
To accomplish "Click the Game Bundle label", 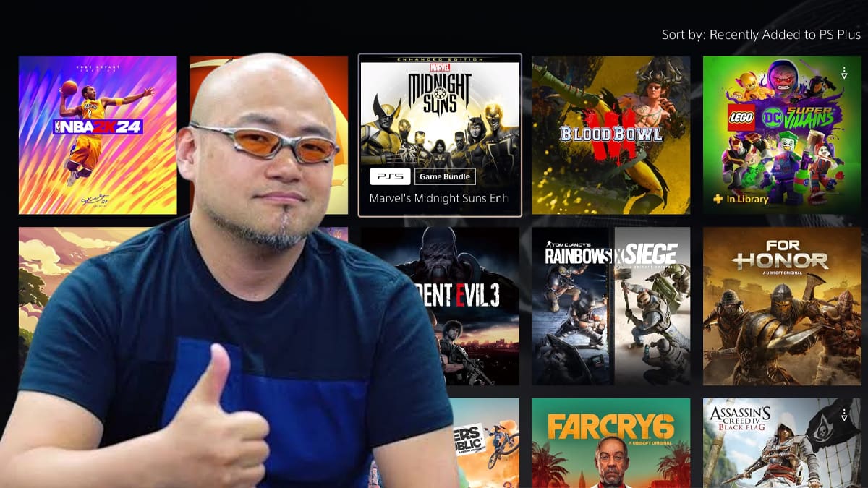I will 445,176.
